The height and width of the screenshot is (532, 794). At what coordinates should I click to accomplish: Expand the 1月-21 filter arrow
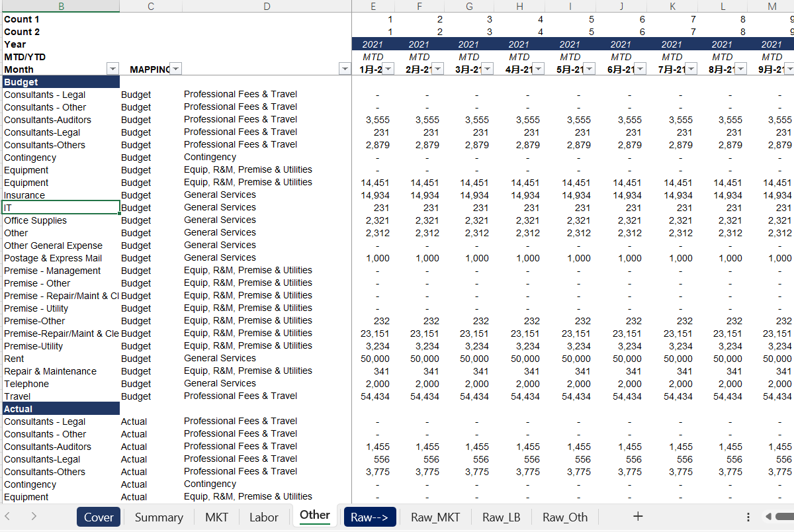point(388,69)
